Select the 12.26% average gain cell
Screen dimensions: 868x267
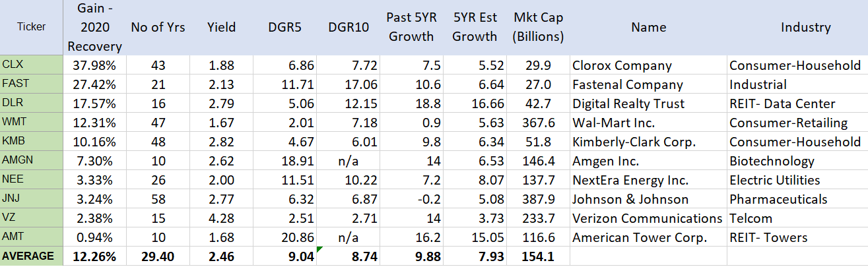95,256
